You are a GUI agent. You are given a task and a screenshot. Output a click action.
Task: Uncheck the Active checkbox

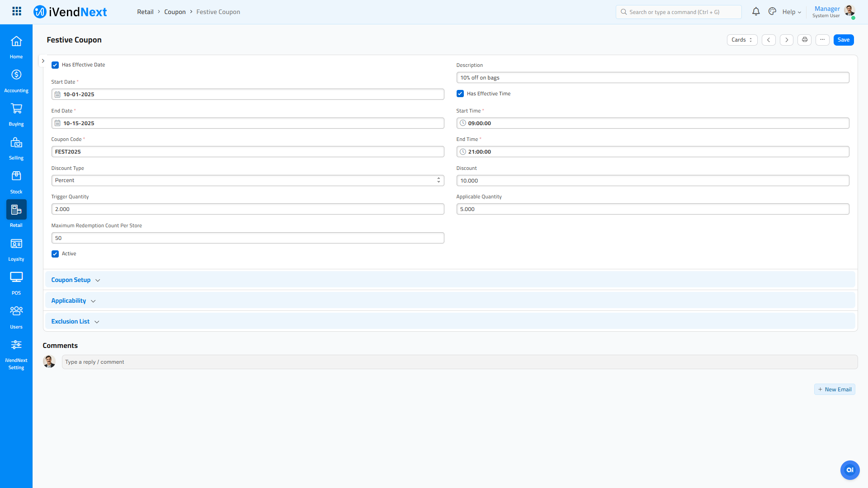pos(55,254)
